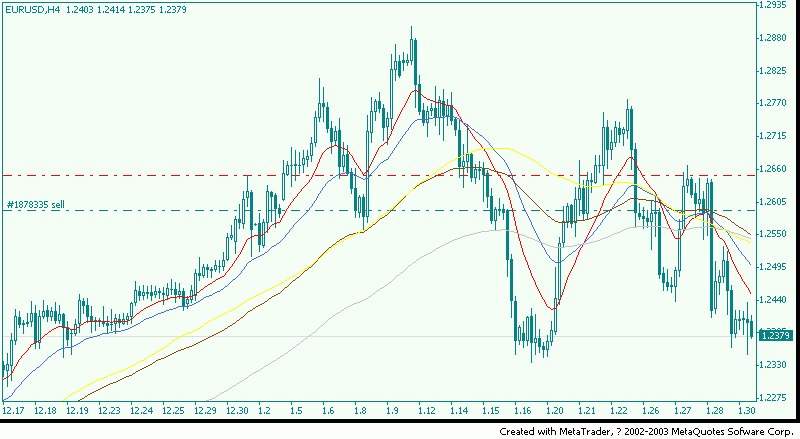Click the 1.20 date label on time axis

(555, 410)
